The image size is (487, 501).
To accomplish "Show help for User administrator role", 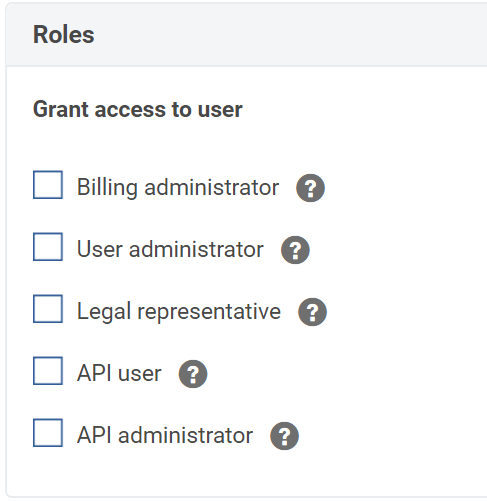I will point(295,250).
